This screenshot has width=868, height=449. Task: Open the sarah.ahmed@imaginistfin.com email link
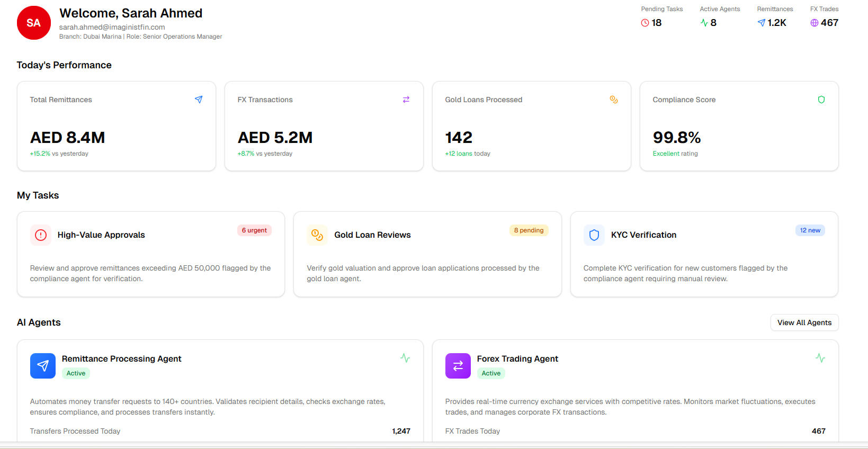(112, 27)
